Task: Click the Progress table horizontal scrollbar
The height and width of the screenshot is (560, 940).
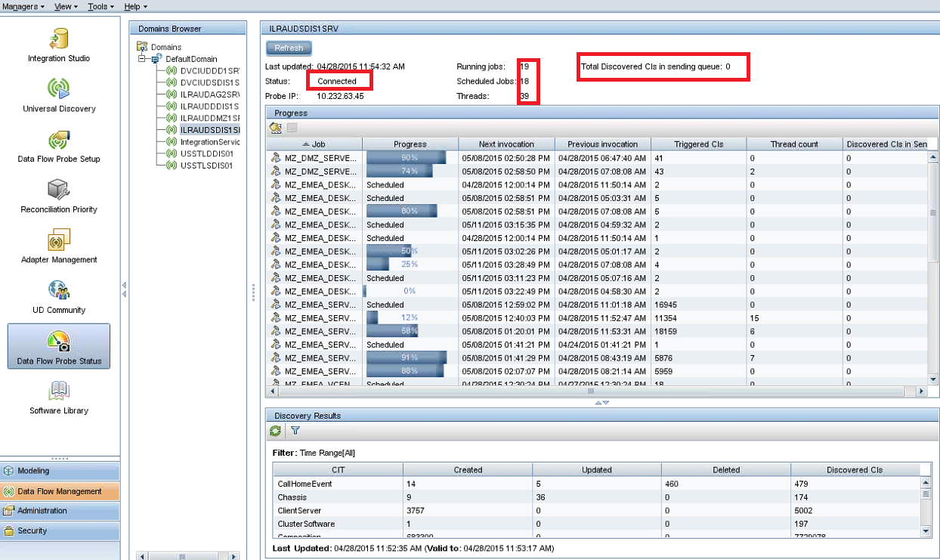Action: (x=590, y=391)
